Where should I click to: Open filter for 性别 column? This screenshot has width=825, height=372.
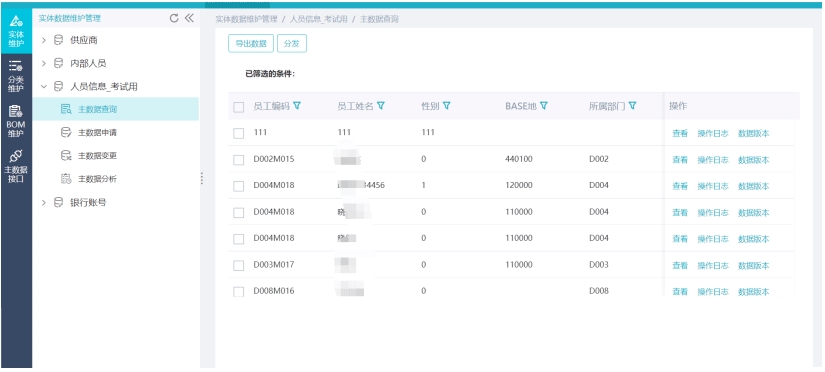[447, 106]
